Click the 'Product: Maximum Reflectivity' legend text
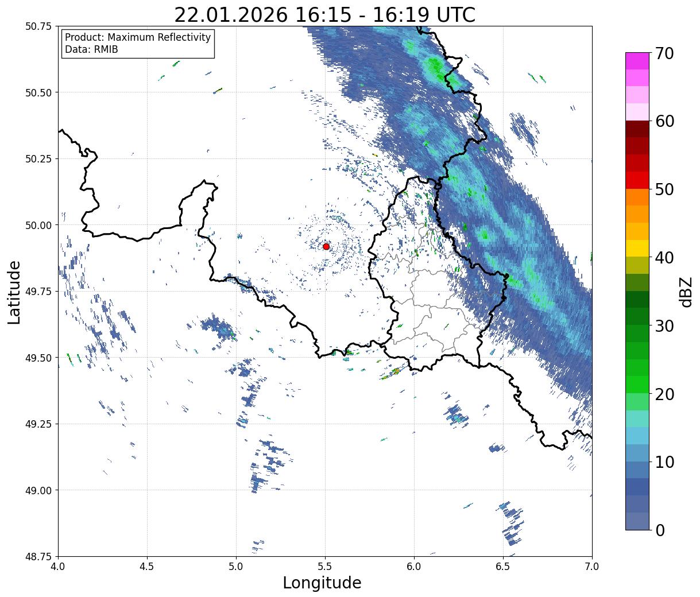 tap(138, 37)
